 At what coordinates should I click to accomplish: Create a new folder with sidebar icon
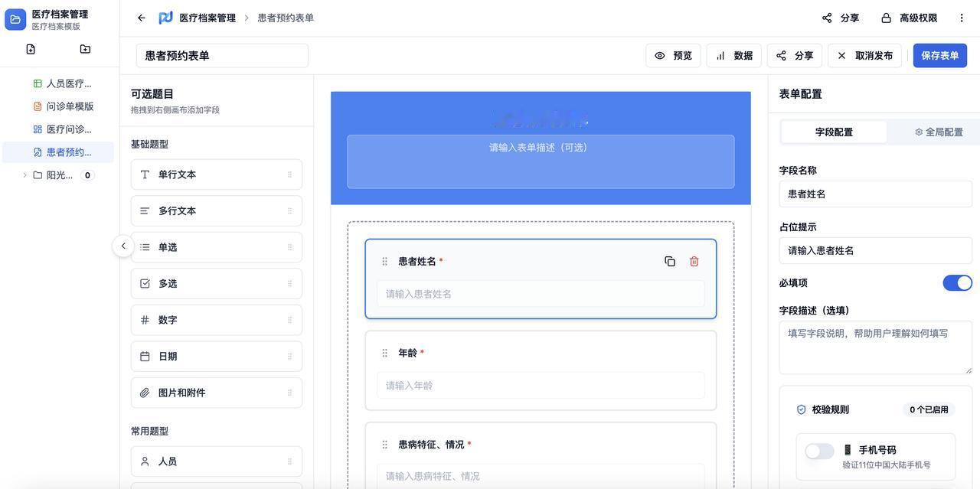click(85, 49)
